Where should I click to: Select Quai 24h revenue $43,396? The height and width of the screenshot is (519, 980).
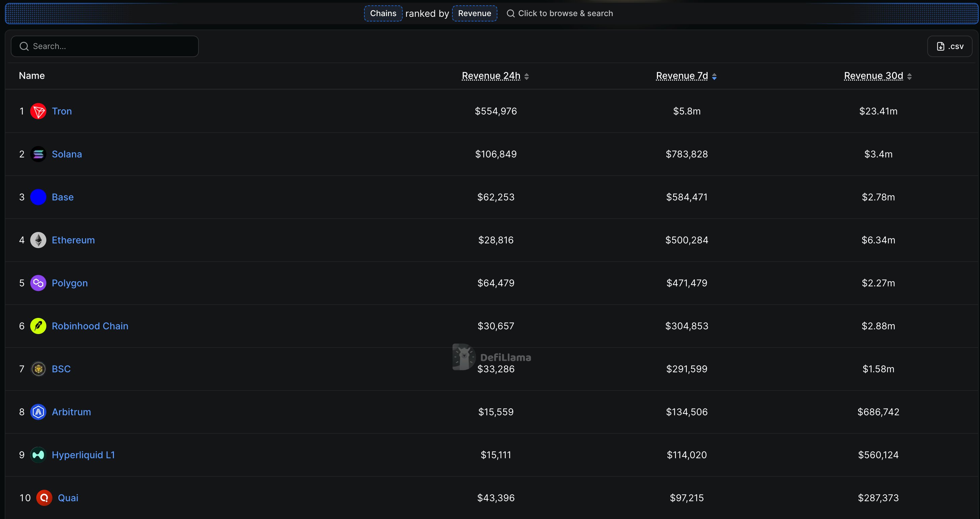[496, 498]
